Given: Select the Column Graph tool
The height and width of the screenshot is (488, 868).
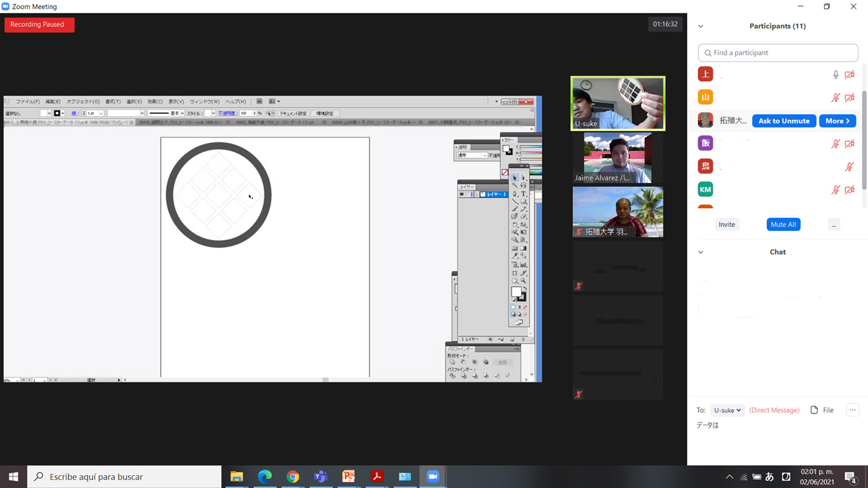Looking at the screenshot, I should pos(524,265).
